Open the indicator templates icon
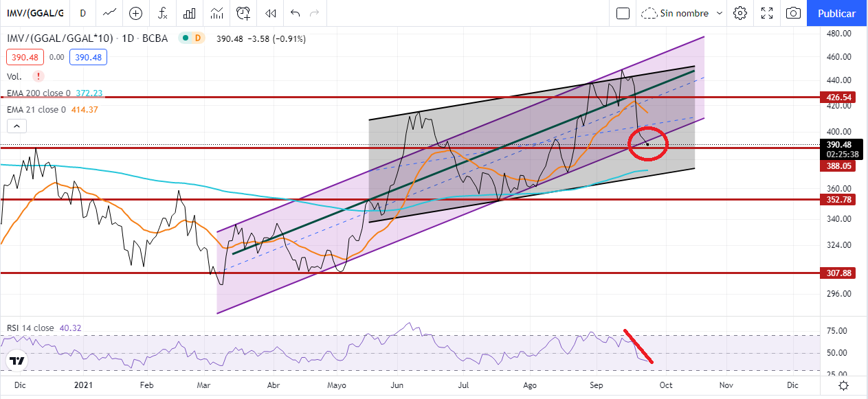 point(217,13)
